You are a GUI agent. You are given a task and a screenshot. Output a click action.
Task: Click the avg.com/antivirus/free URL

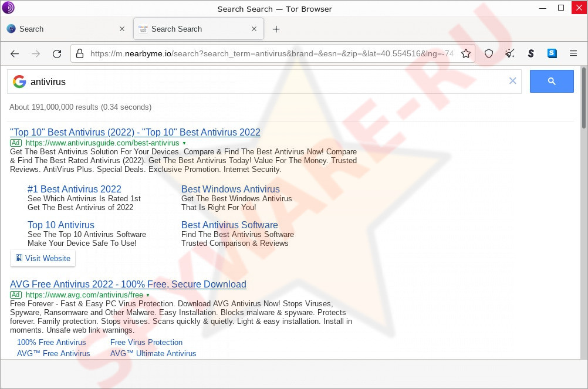[85, 295]
